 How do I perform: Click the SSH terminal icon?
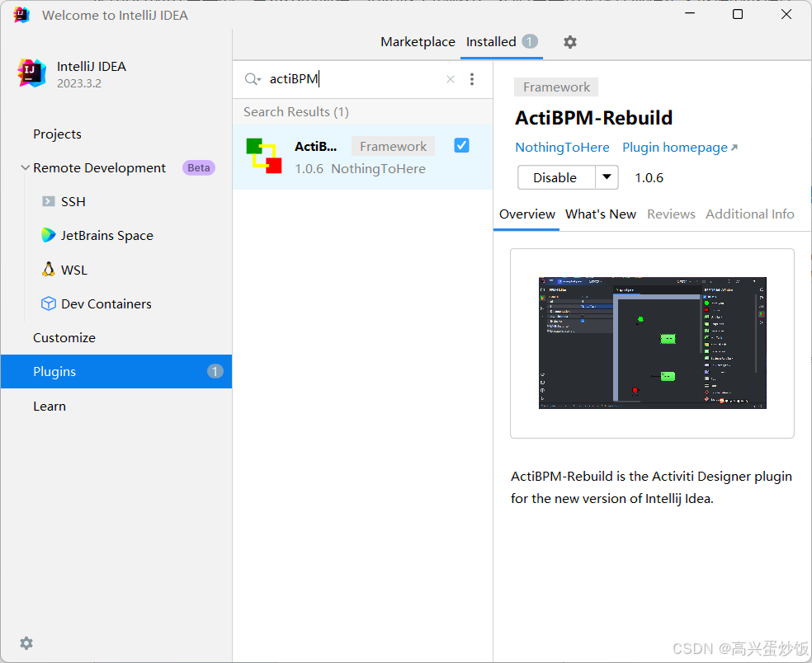tap(48, 201)
